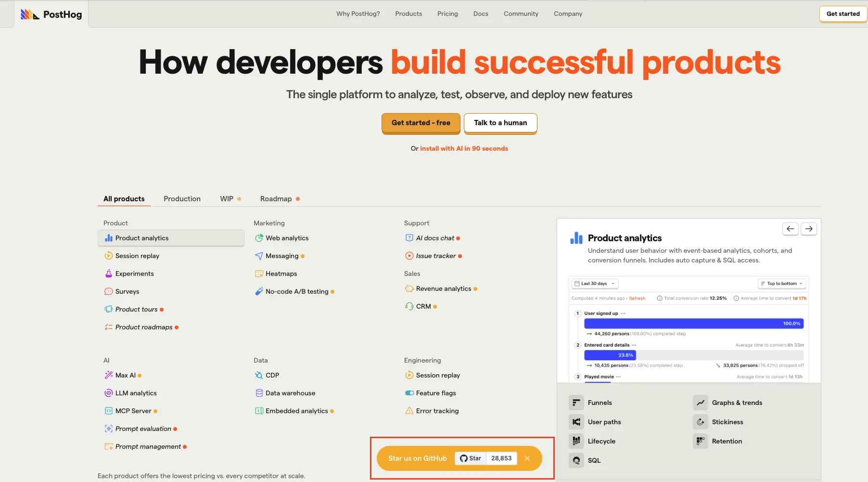Viewport: 868px width, 482px height.
Task: Click Get started - free button
Action: point(421,123)
